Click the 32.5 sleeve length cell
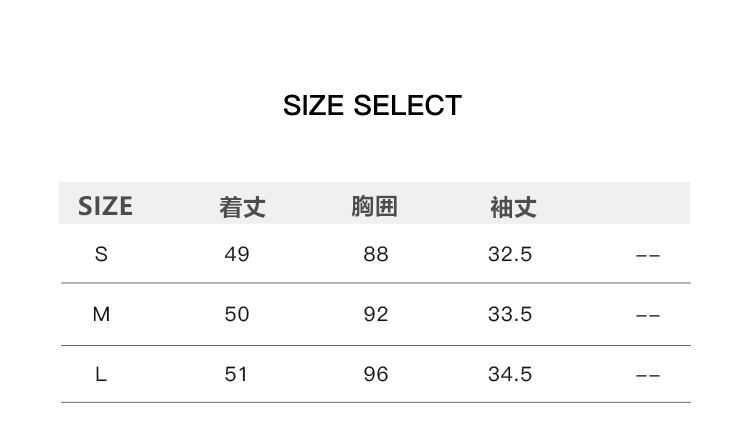The image size is (750, 437). (510, 255)
